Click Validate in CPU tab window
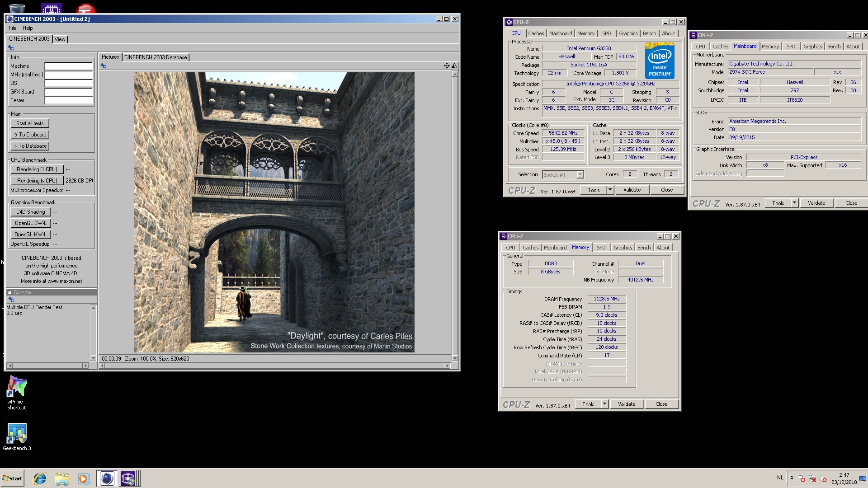Screen dimensions: 868x488 click(632, 190)
